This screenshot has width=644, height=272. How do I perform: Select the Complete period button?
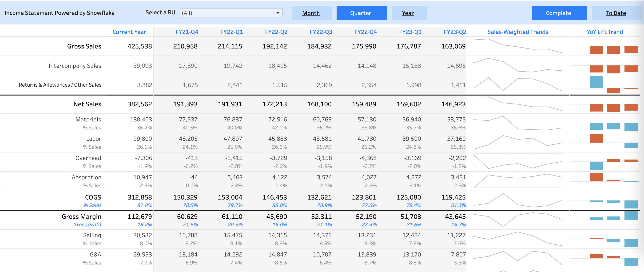point(559,13)
